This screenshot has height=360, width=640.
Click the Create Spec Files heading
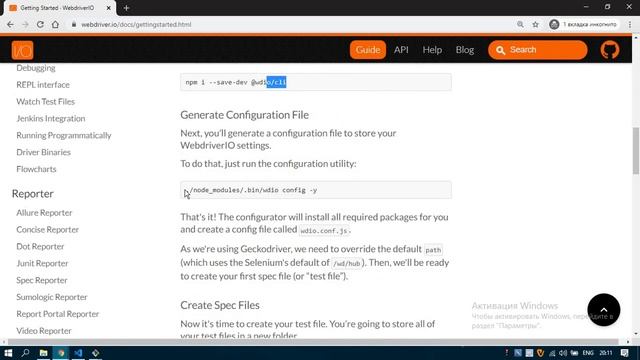click(x=220, y=305)
